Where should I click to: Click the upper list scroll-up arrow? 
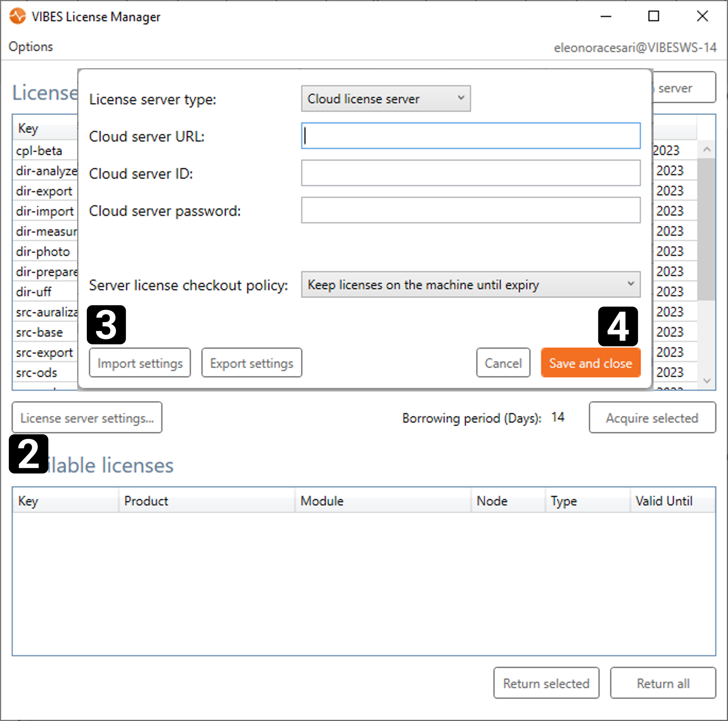tap(707, 150)
